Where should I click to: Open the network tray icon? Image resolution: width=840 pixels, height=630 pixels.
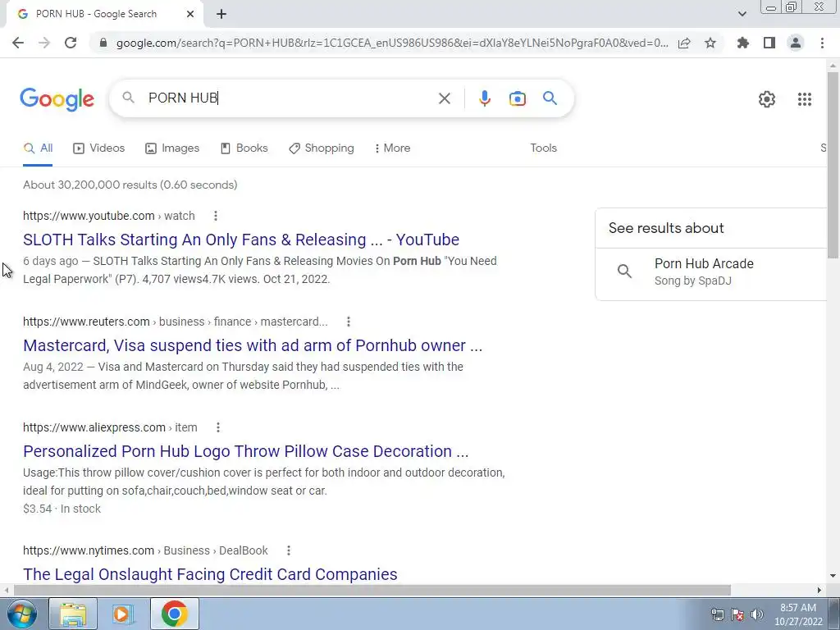point(717,614)
